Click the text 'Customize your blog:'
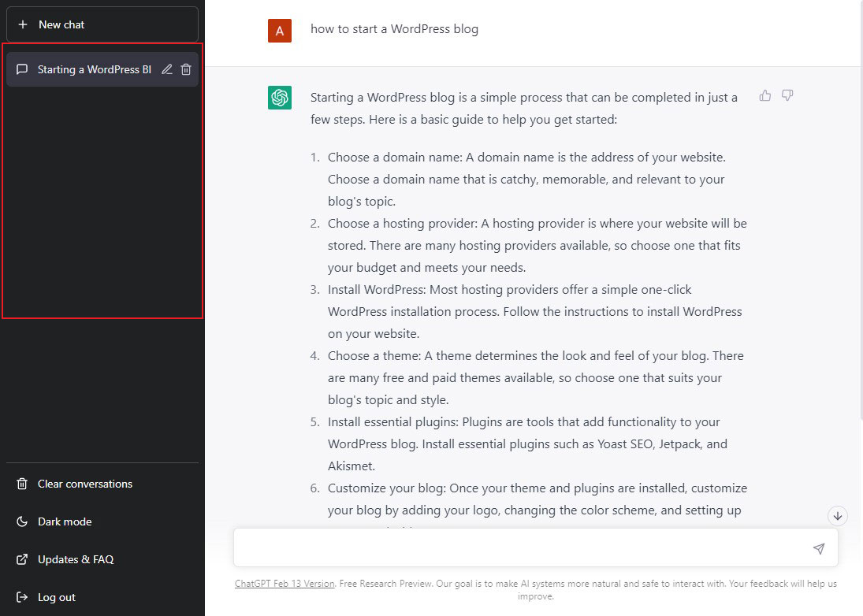This screenshot has height=616, width=863. coord(388,488)
